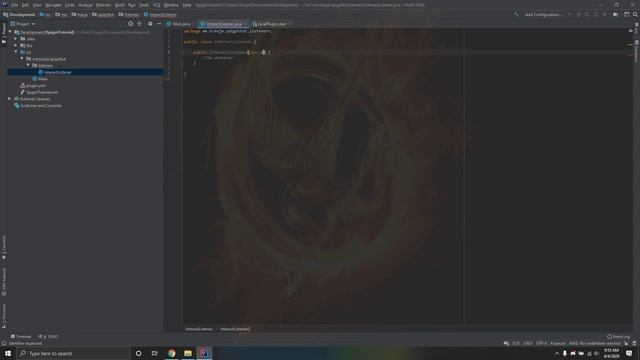The width and height of the screenshot is (640, 360).
Task: Open the Event Log
Action: coord(618,337)
